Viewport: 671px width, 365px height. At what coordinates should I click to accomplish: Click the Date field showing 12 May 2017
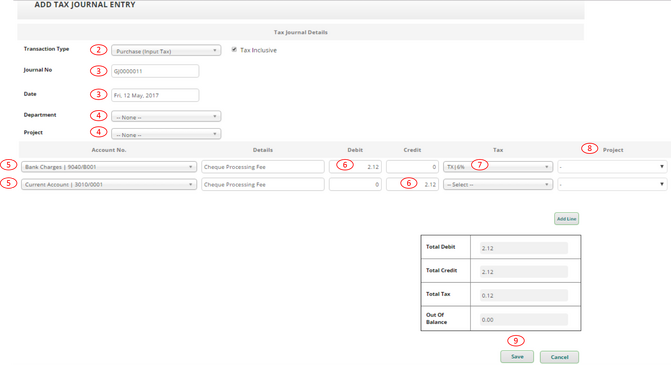pos(155,95)
